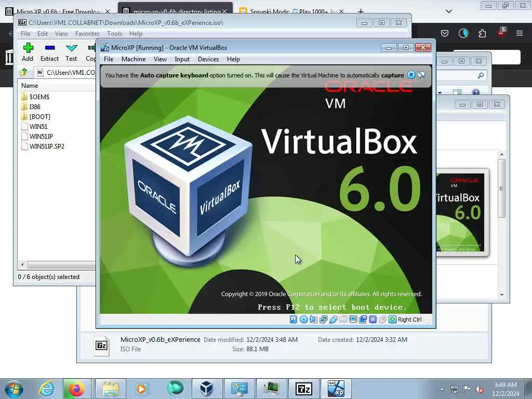Click the scroll down arrow in preview pane

click(502, 295)
